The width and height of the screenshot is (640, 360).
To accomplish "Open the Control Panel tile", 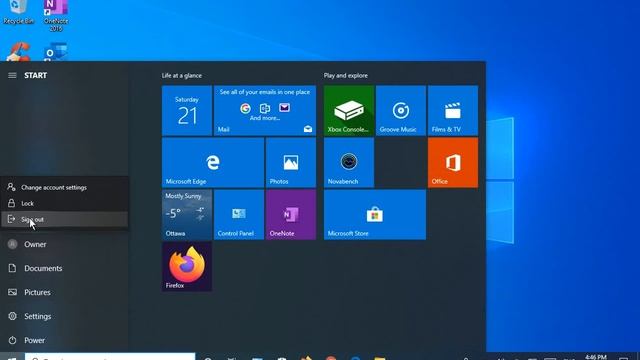I will click(x=239, y=215).
